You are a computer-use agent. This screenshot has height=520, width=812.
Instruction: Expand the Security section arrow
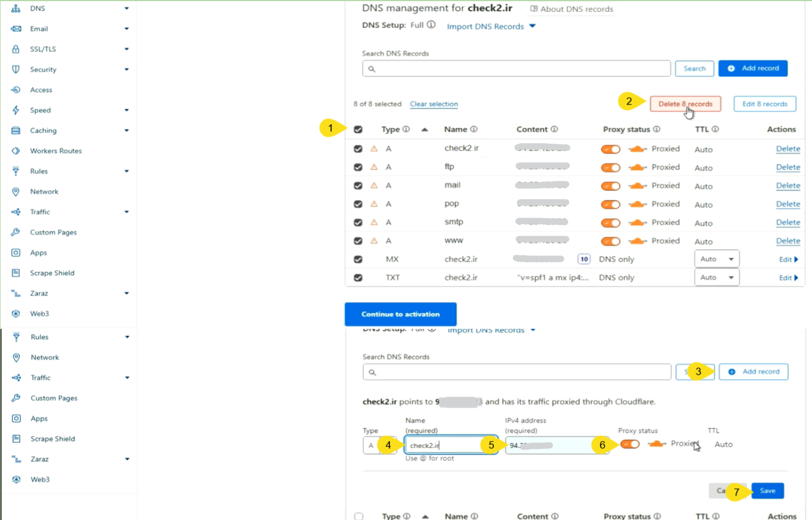click(x=127, y=70)
